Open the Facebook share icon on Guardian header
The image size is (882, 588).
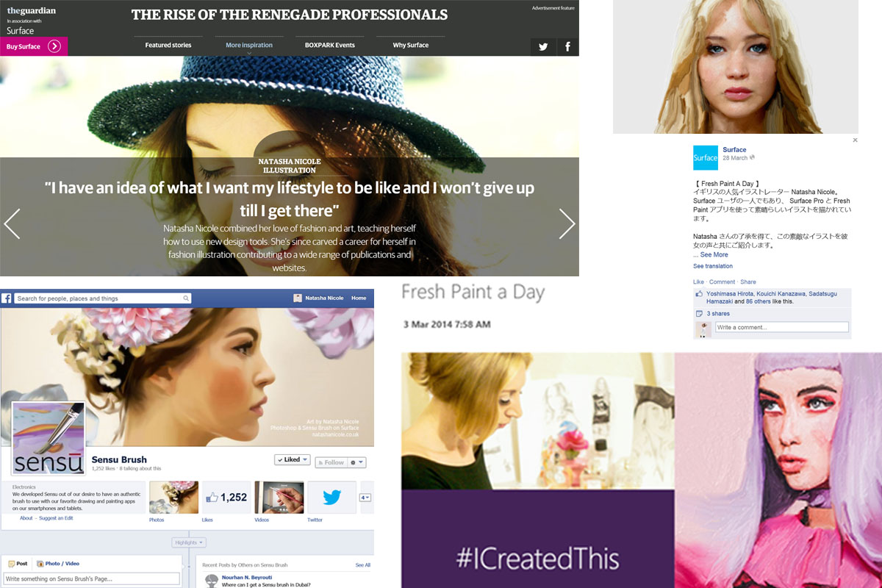click(x=567, y=46)
